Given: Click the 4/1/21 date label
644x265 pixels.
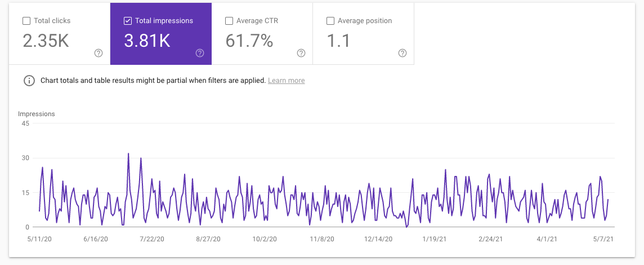Looking at the screenshot, I should (x=547, y=238).
